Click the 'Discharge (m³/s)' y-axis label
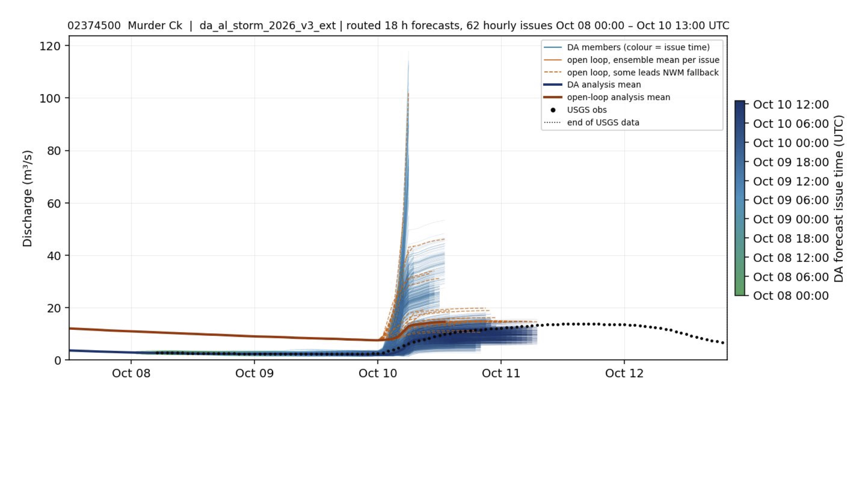Image resolution: width=868 pixels, height=488 pixels. pyautogui.click(x=27, y=198)
